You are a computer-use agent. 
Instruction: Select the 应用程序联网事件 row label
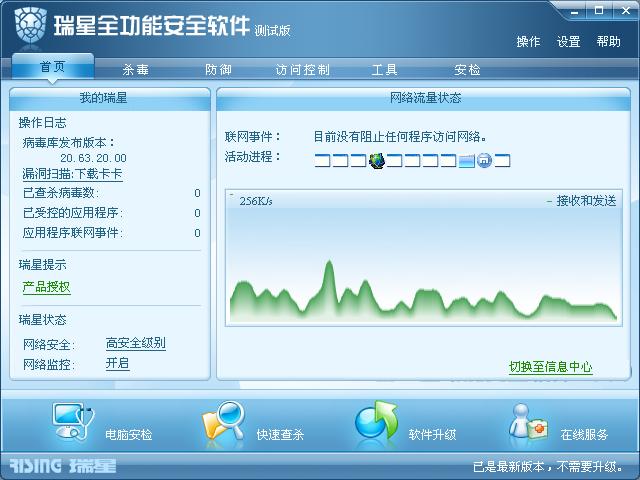(x=73, y=233)
